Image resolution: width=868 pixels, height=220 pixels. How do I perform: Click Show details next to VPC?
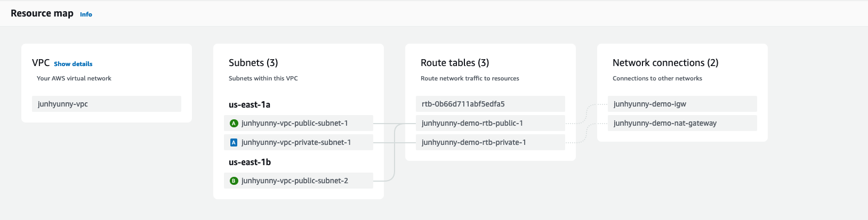(73, 64)
